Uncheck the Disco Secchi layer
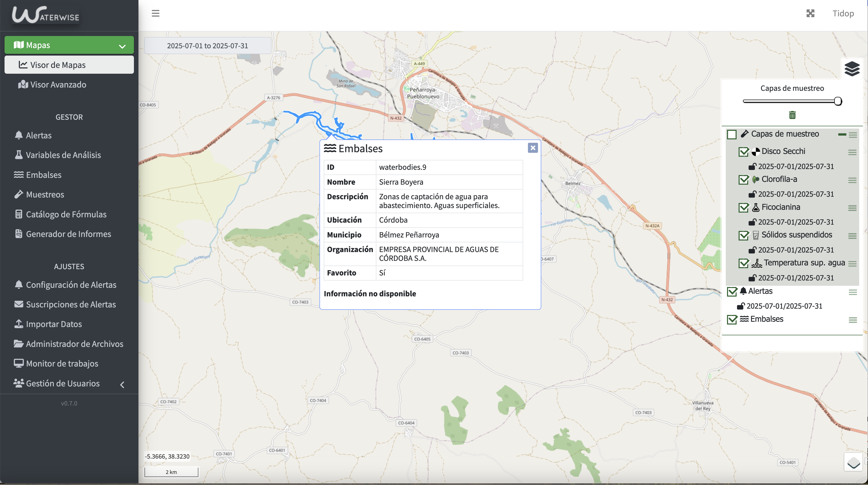Viewport: 868px width, 485px height. pos(743,152)
